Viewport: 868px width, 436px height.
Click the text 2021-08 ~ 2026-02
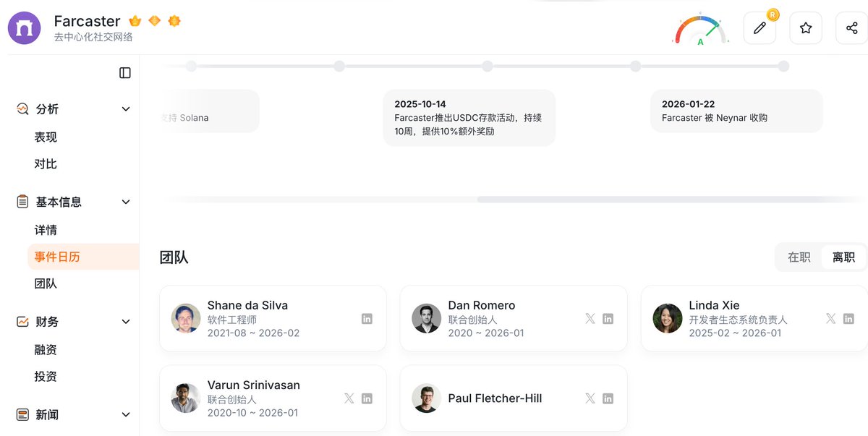click(253, 333)
